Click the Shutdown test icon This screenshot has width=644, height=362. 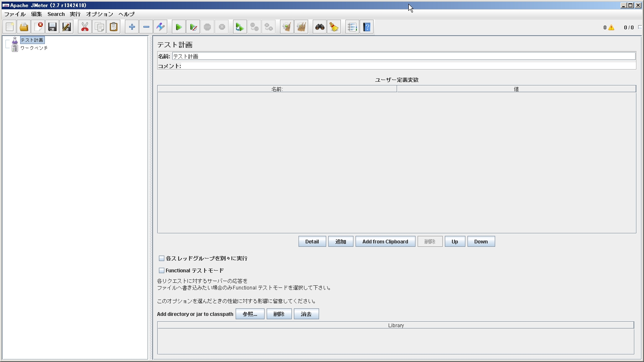(x=222, y=27)
